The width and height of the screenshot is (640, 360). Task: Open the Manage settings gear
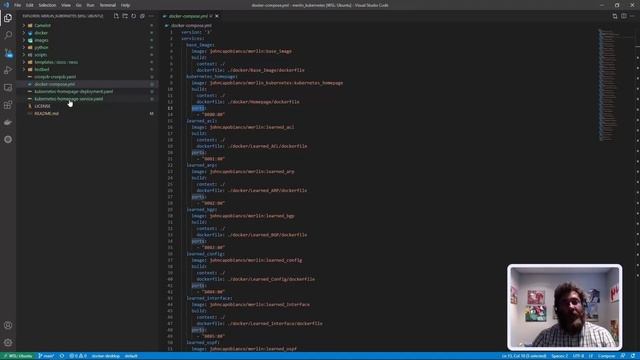pos(8,342)
